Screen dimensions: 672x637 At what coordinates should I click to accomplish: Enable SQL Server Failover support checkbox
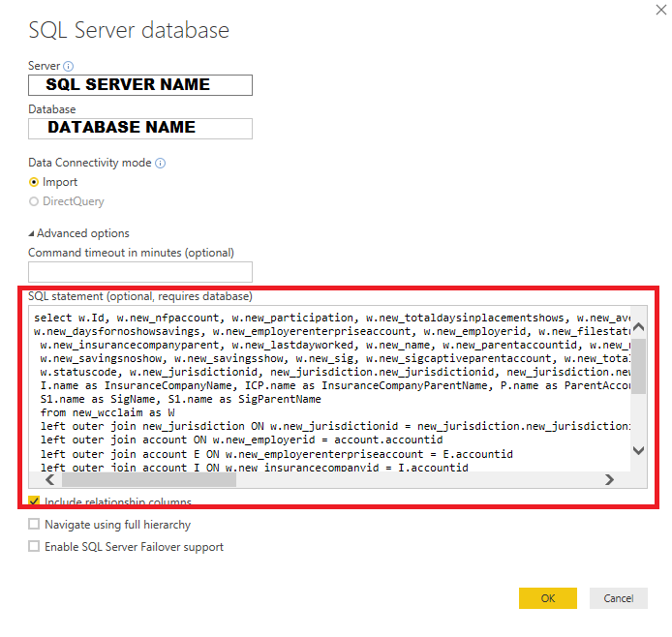click(x=34, y=546)
